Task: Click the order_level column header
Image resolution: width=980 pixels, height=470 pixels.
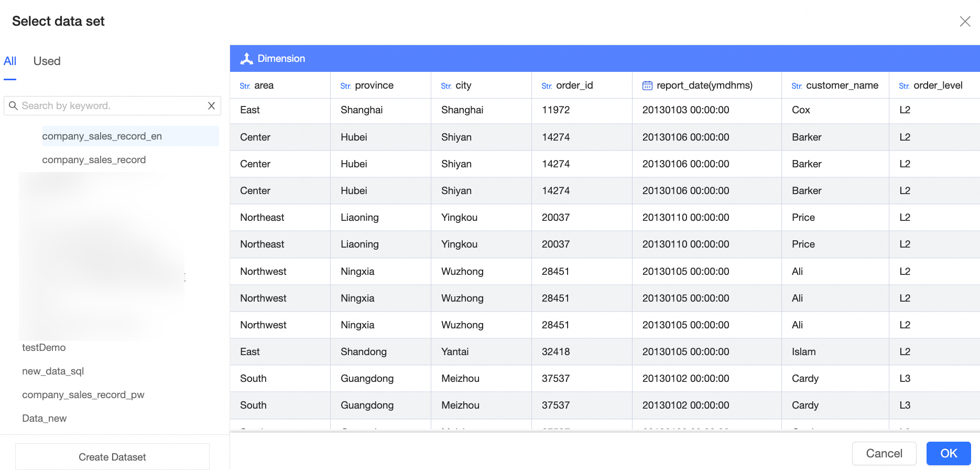Action: click(x=934, y=86)
